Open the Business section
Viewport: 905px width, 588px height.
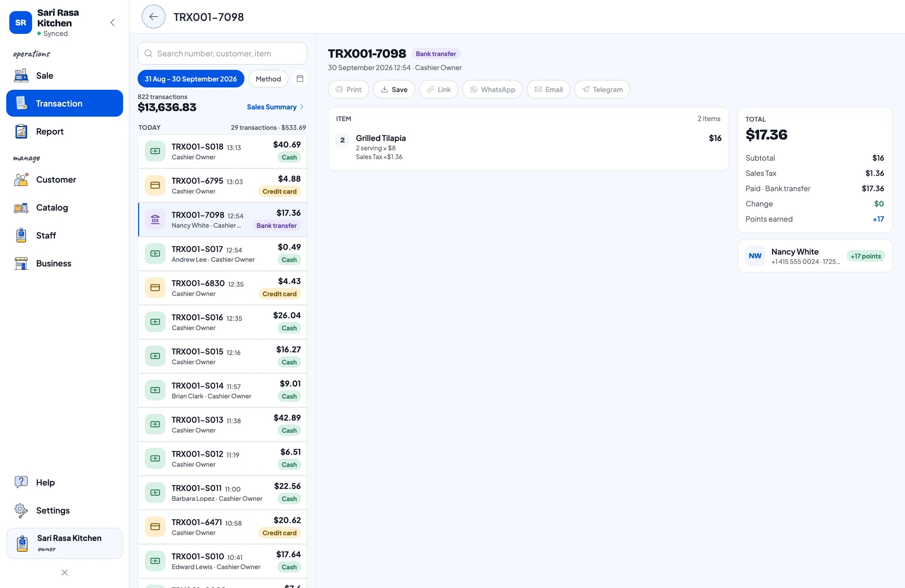pos(64,263)
